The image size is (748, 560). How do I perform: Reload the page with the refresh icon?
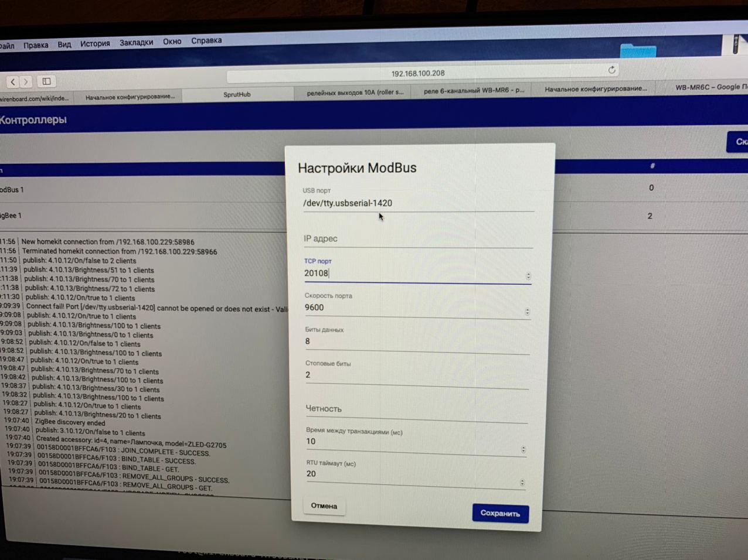coord(611,70)
